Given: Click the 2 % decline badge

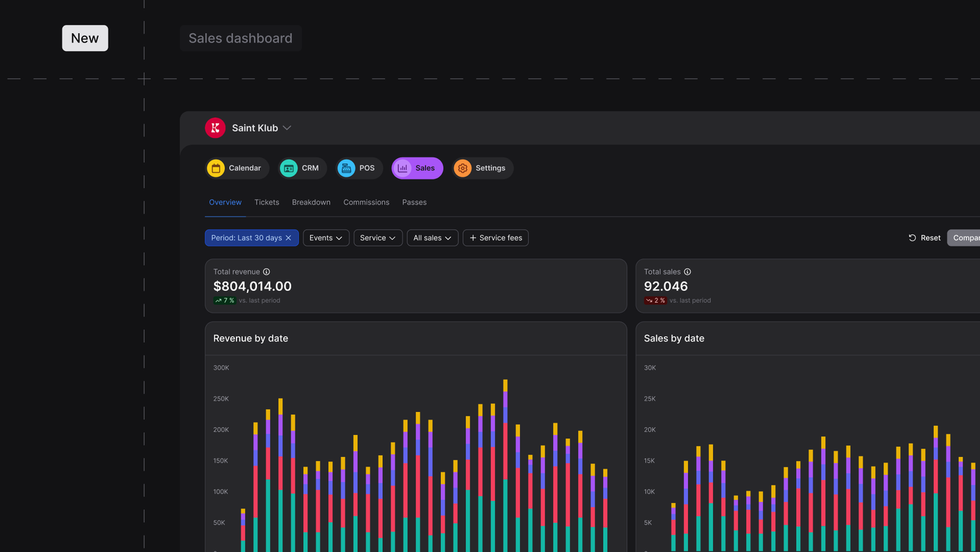Looking at the screenshot, I should [655, 301].
